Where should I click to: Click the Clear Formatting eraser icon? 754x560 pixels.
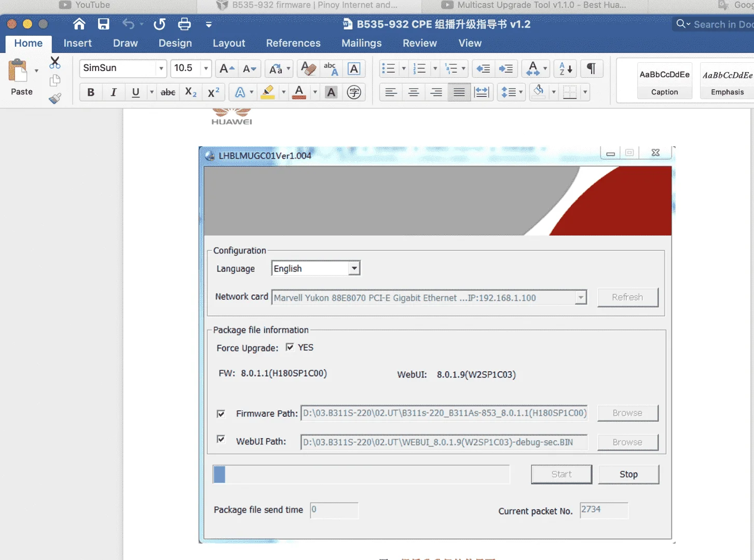pyautogui.click(x=308, y=68)
